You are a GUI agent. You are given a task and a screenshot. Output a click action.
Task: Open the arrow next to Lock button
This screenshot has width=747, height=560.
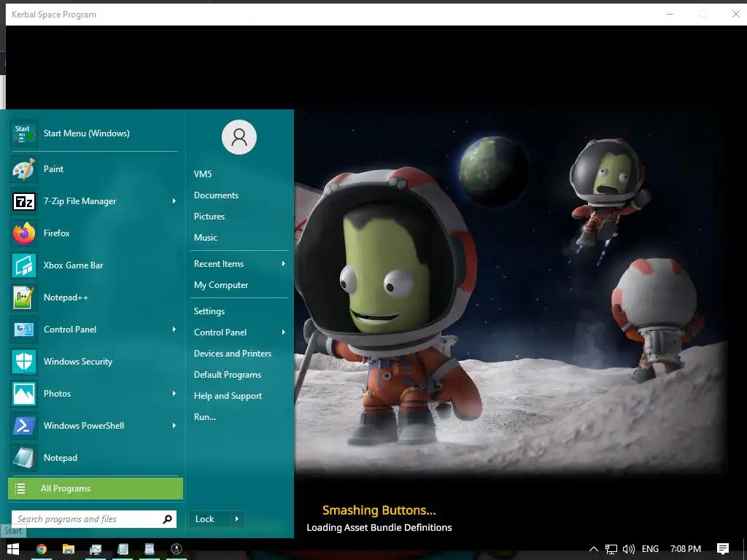pyautogui.click(x=237, y=519)
